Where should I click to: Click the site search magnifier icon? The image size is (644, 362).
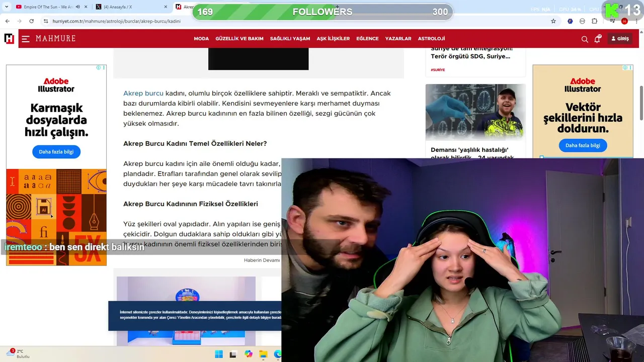585,39
